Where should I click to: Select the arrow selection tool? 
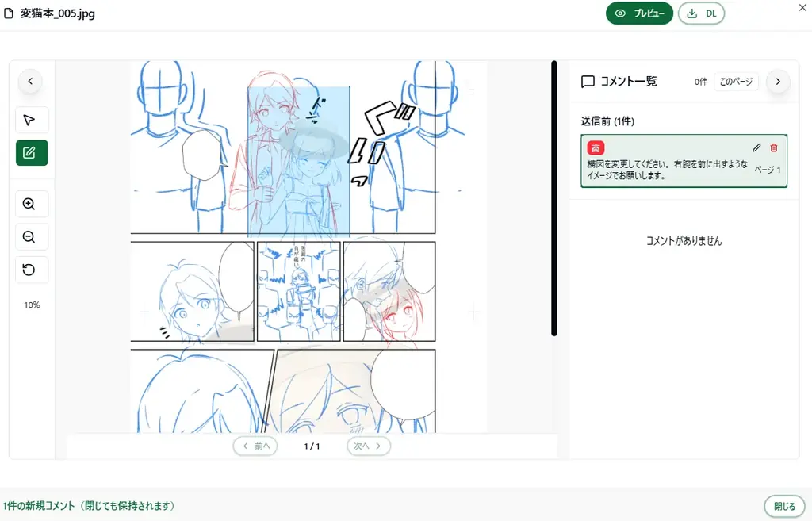tap(31, 120)
